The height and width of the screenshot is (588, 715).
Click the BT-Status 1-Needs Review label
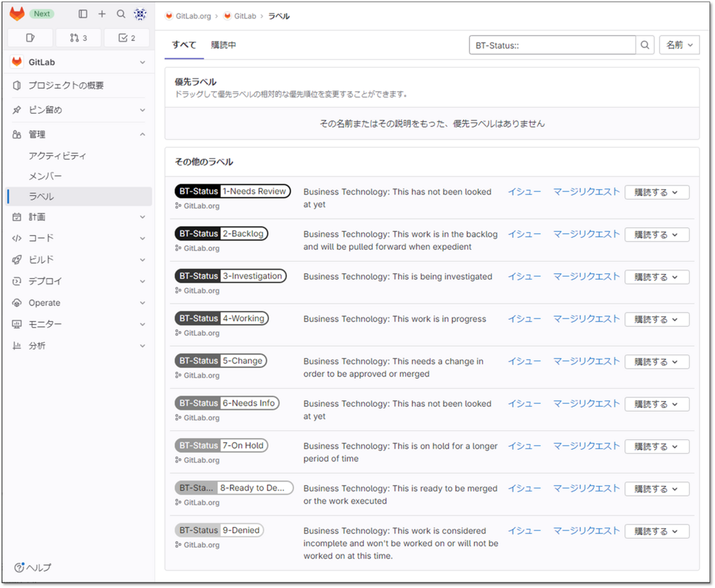[x=232, y=191]
